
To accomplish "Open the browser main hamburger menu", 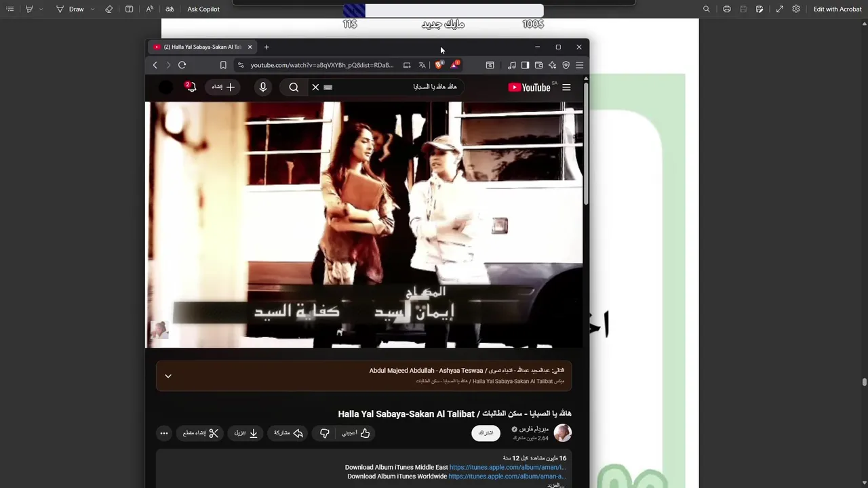I will click(579, 65).
